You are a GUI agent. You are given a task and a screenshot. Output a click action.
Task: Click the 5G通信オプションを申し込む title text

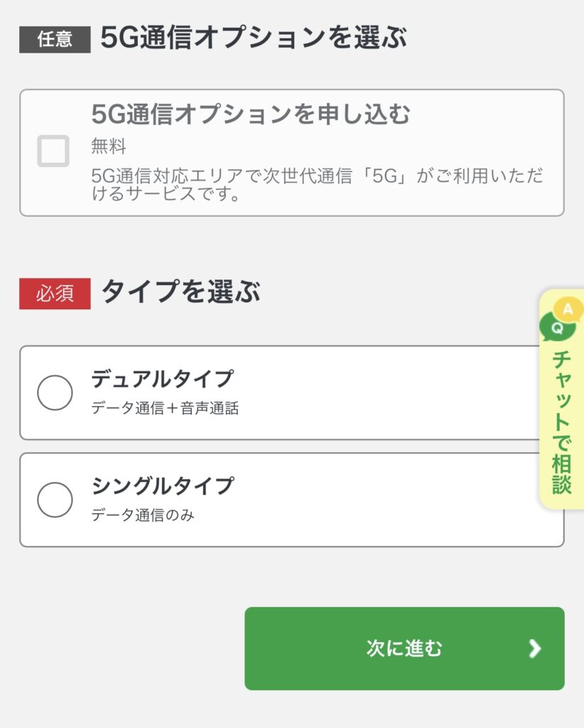tap(251, 114)
